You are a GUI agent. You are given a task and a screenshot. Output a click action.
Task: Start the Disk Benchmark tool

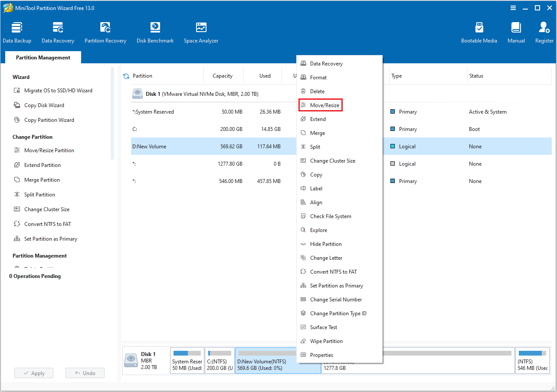[x=155, y=33]
